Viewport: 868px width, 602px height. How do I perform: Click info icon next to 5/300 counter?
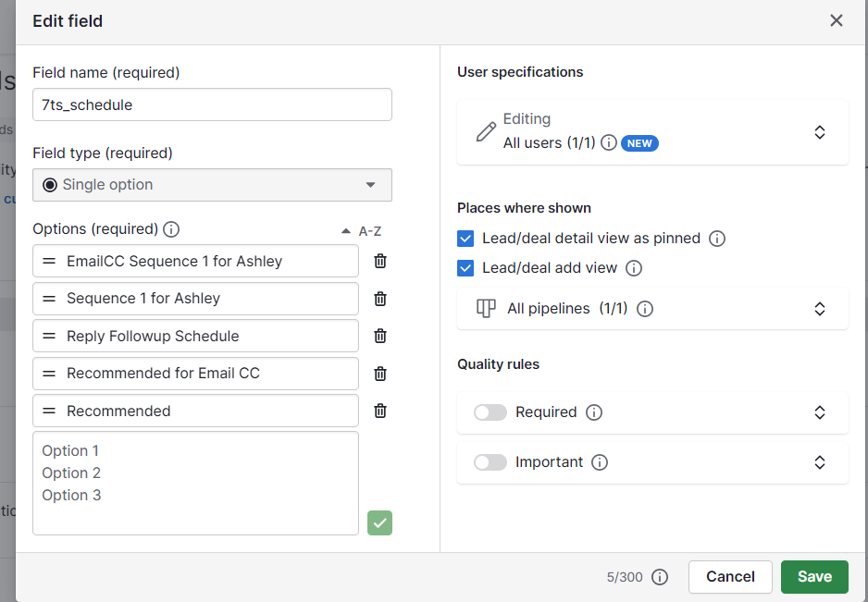tap(660, 577)
